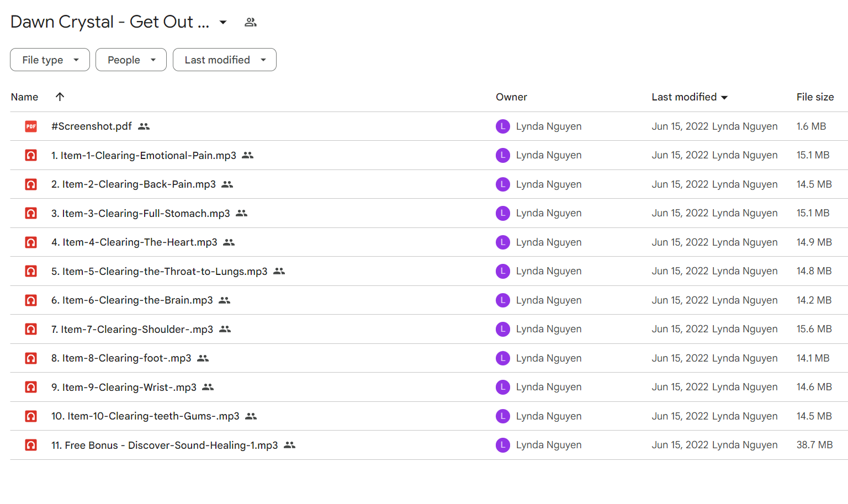Viewport: 848px width, 504px height.
Task: Click the audio icon for Free Bonus Discover-Sound-Healing-1.mp3
Action: 31,445
